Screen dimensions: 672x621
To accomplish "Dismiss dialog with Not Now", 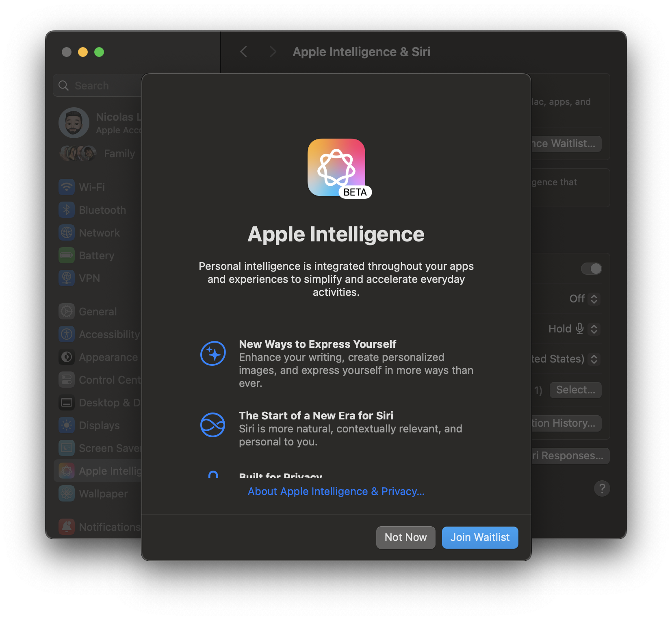I will click(405, 537).
